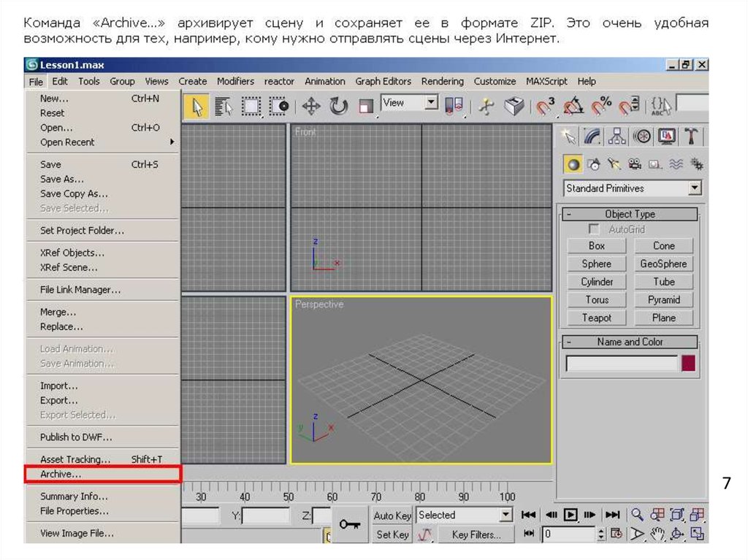The height and width of the screenshot is (560, 748).
Task: Enable the AutoGrid checkbox
Action: coord(594,229)
